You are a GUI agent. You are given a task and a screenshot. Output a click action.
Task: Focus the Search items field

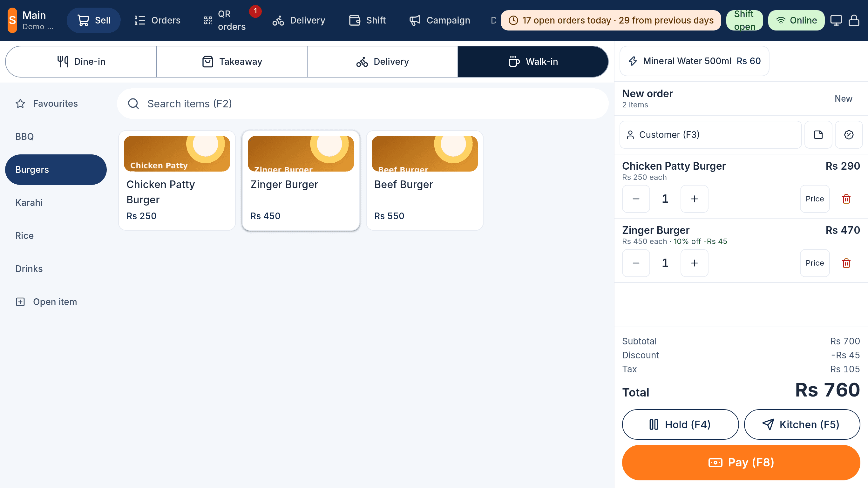coord(363,104)
